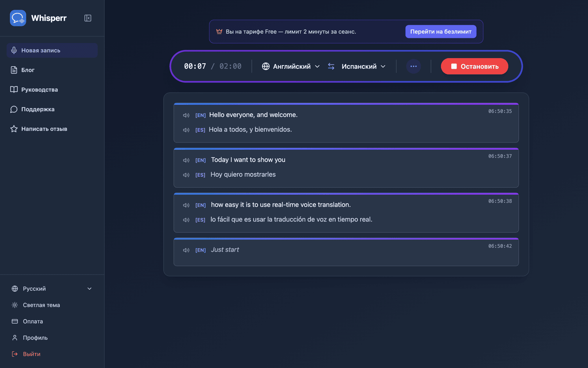Play audio for 'Hoy quiero mostrarles'

tap(186, 175)
